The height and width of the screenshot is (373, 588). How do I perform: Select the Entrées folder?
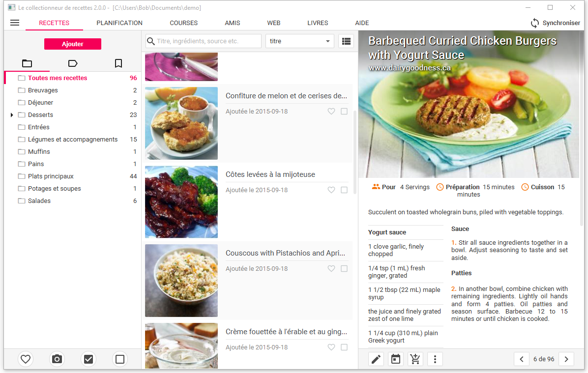72,127
